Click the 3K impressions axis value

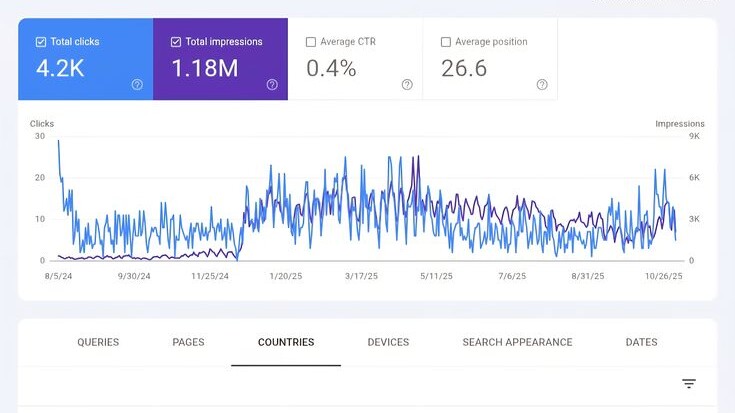[694, 219]
